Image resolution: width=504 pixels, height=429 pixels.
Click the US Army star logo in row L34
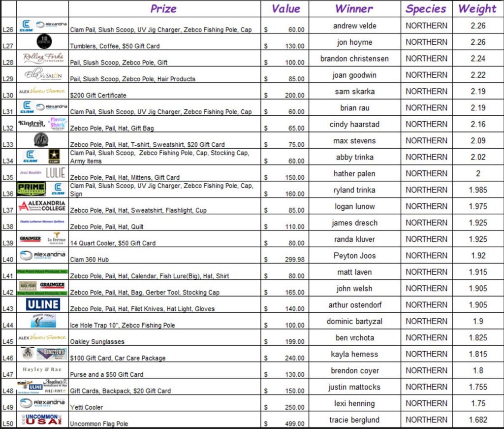[x=54, y=156]
